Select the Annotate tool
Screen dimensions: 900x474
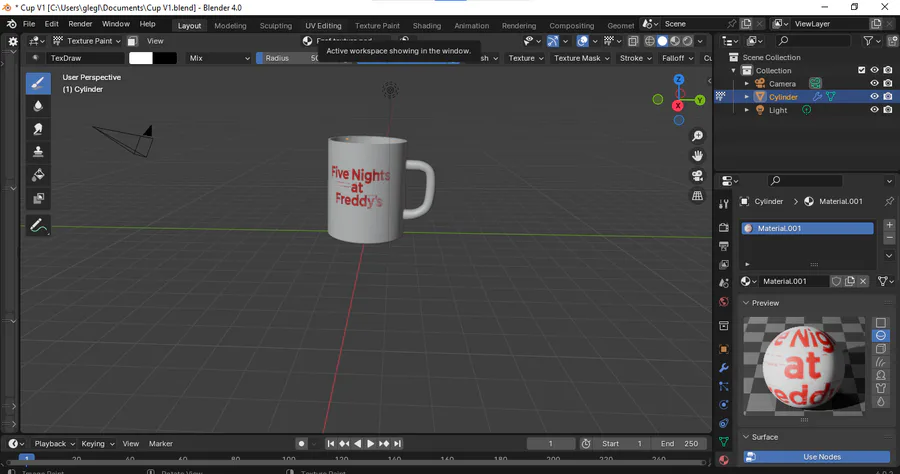pyautogui.click(x=38, y=226)
